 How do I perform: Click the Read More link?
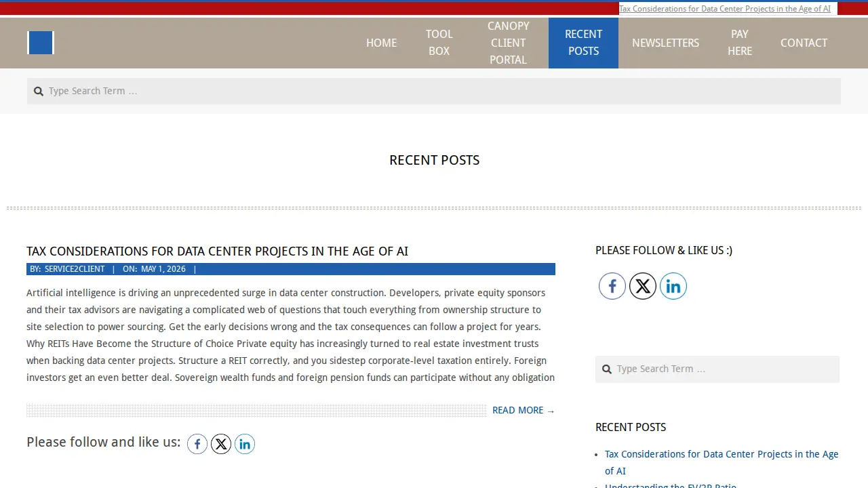[524, 410]
